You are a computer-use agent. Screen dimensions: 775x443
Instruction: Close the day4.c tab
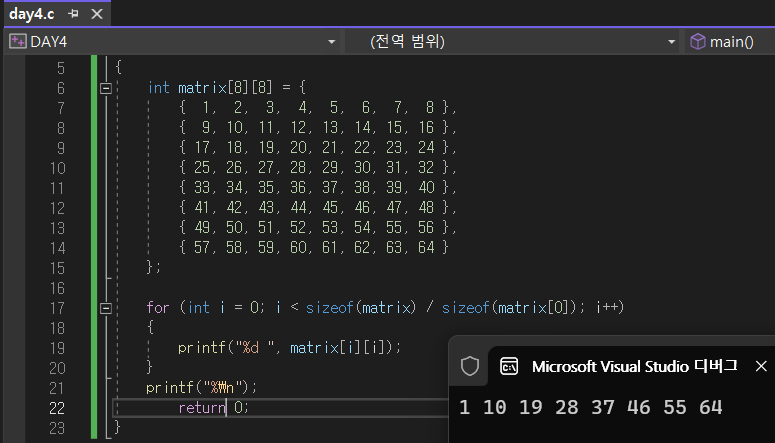coord(97,14)
